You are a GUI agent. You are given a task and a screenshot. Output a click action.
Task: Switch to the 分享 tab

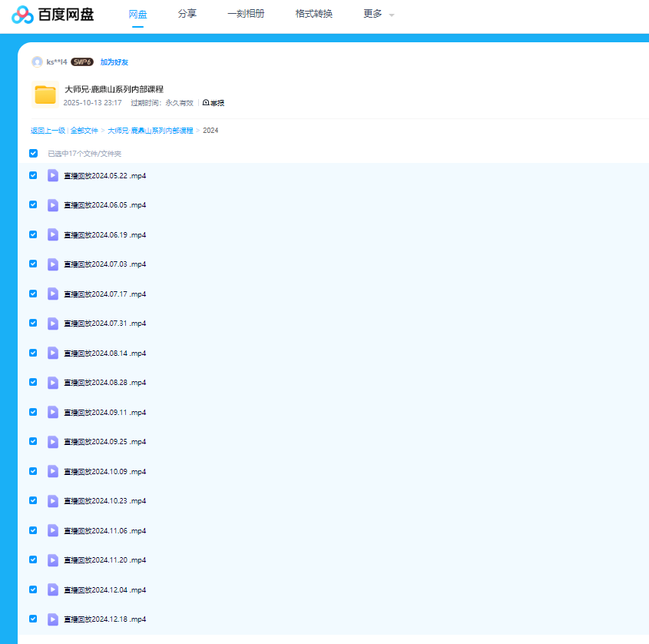point(187,14)
